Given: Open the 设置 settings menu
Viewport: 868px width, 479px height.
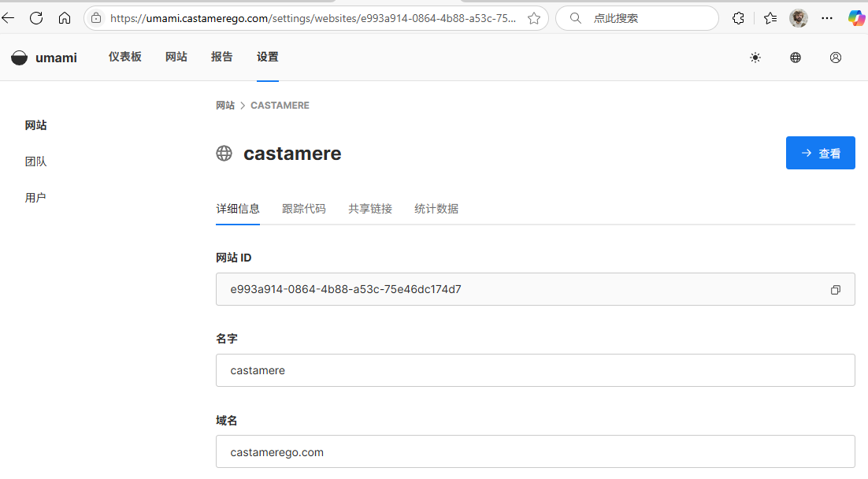Looking at the screenshot, I should tap(267, 57).
